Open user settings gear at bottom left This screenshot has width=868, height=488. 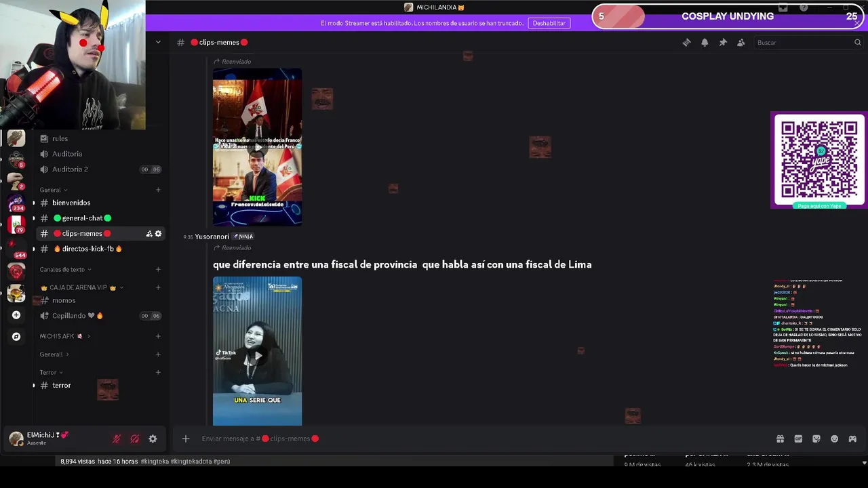153,439
